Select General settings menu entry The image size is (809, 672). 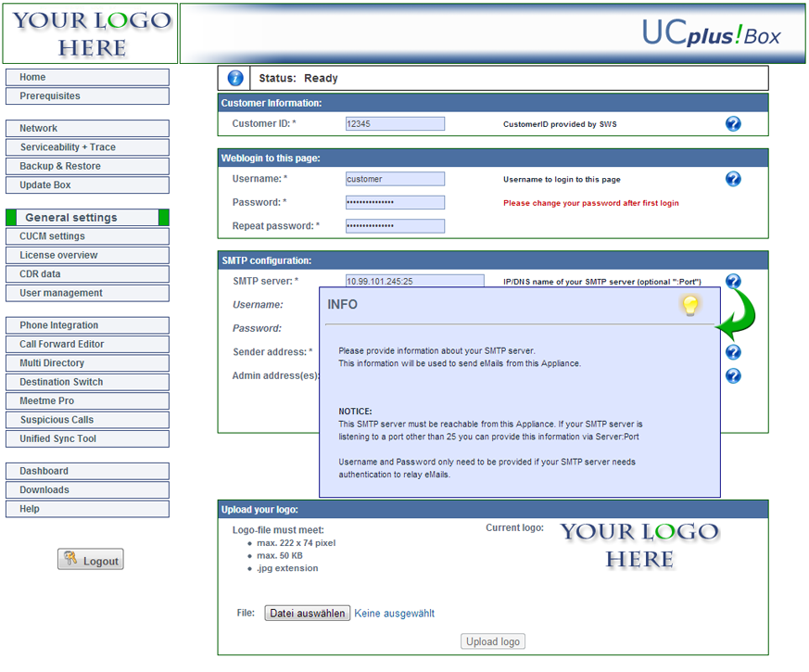pos(87,217)
